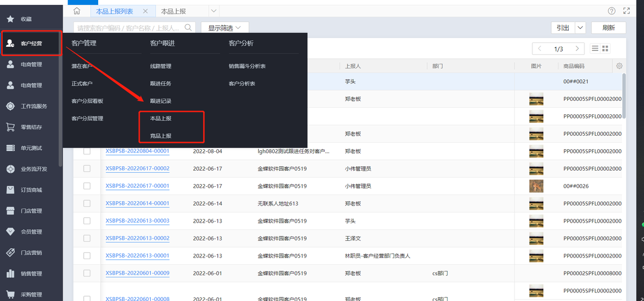Close the 本品上报列表 tab
The height and width of the screenshot is (301, 644).
[146, 11]
